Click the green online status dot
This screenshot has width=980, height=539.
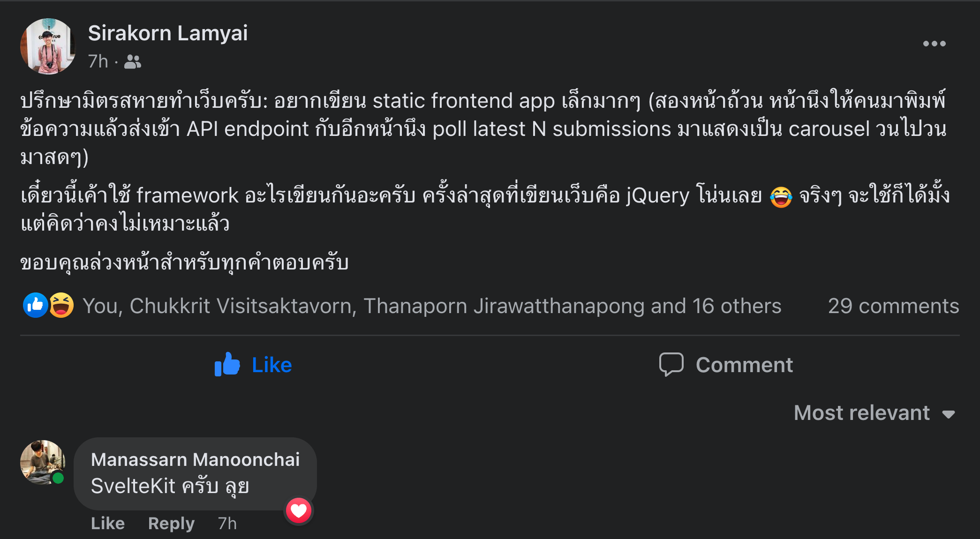58,478
